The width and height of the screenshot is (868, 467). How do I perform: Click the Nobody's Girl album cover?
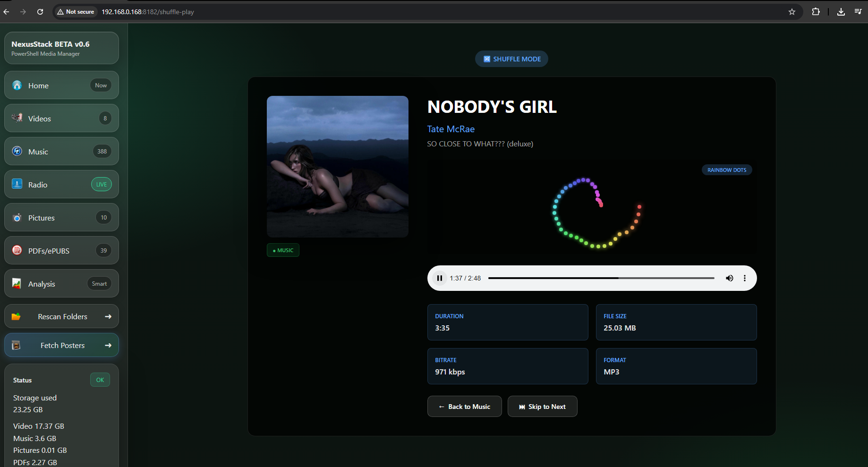coord(337,166)
